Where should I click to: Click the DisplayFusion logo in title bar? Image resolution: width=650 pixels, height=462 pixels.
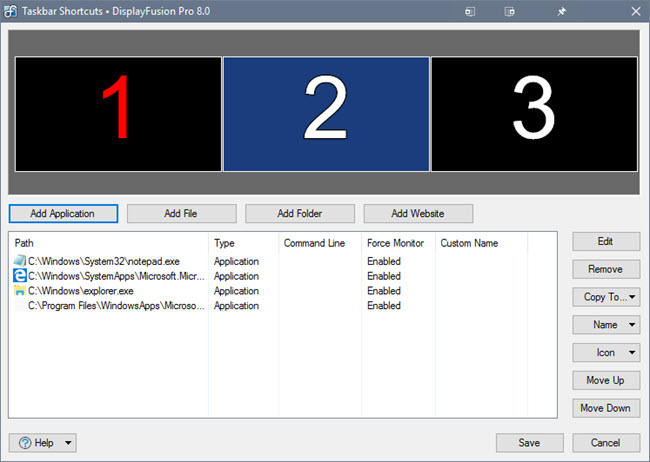10,11
